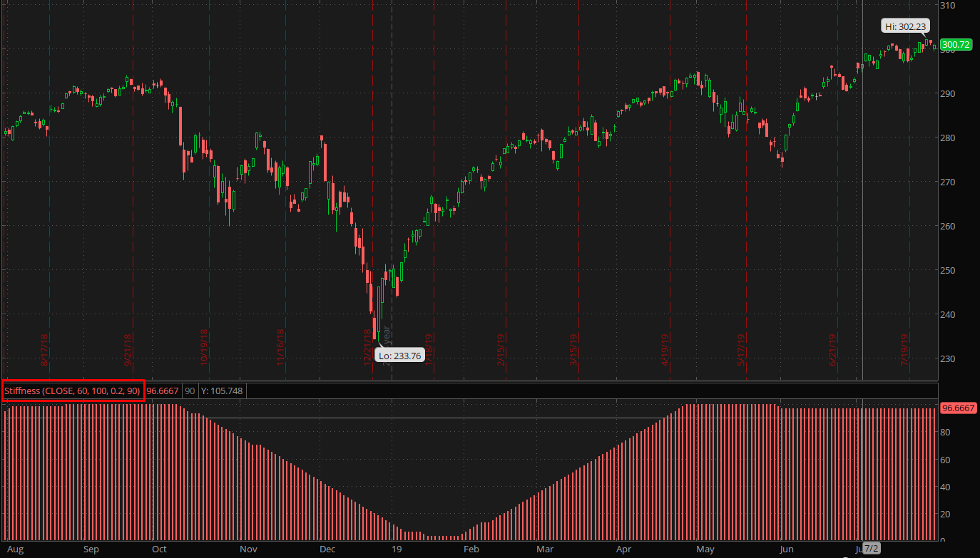Click the Hi: 302.23 price bubble
The width and height of the screenshot is (980, 558).
pyautogui.click(x=905, y=26)
